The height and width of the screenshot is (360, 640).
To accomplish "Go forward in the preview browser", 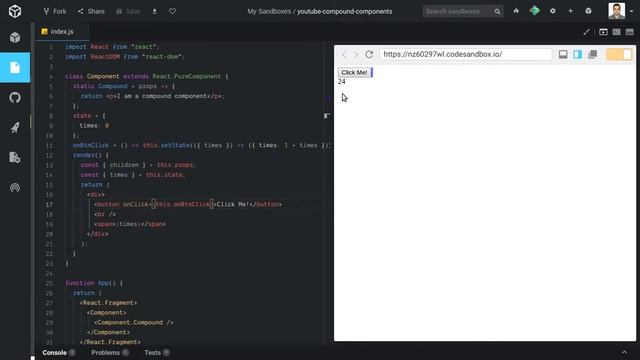I will [x=356, y=54].
